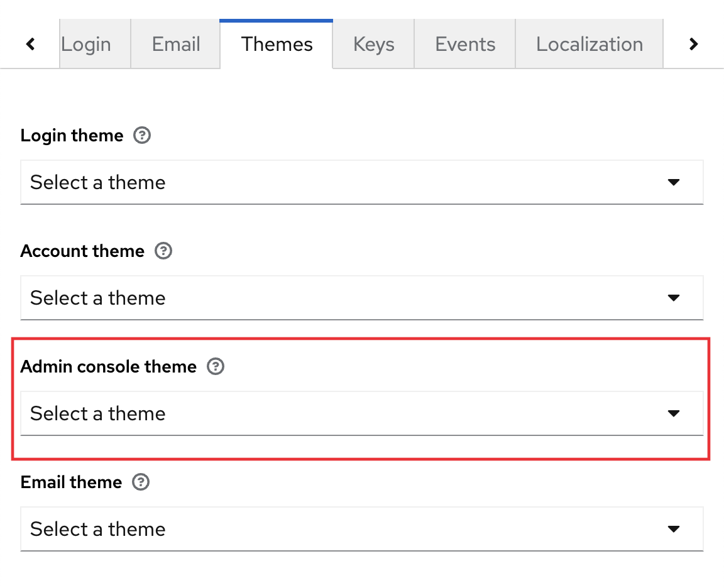Show help for Email theme

(141, 482)
